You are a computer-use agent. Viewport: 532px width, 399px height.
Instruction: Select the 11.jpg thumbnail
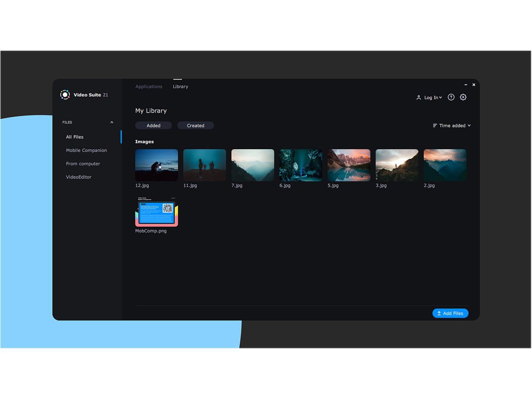[x=204, y=165]
